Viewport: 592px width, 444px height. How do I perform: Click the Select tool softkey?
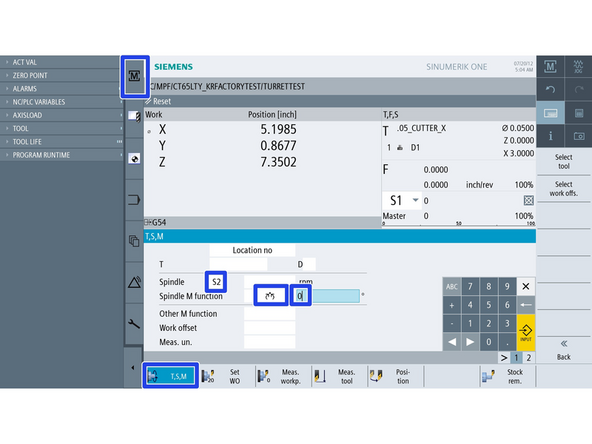[564, 162]
